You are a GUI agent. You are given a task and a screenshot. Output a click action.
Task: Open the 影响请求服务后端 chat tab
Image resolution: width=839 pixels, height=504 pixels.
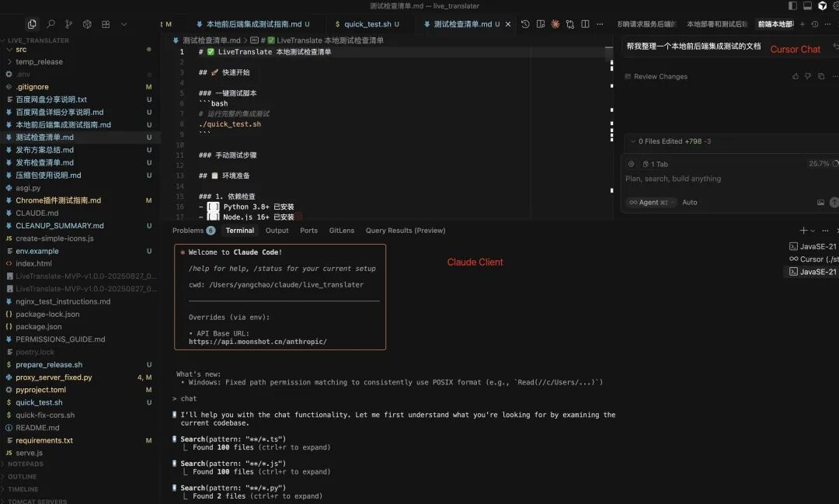(x=647, y=24)
